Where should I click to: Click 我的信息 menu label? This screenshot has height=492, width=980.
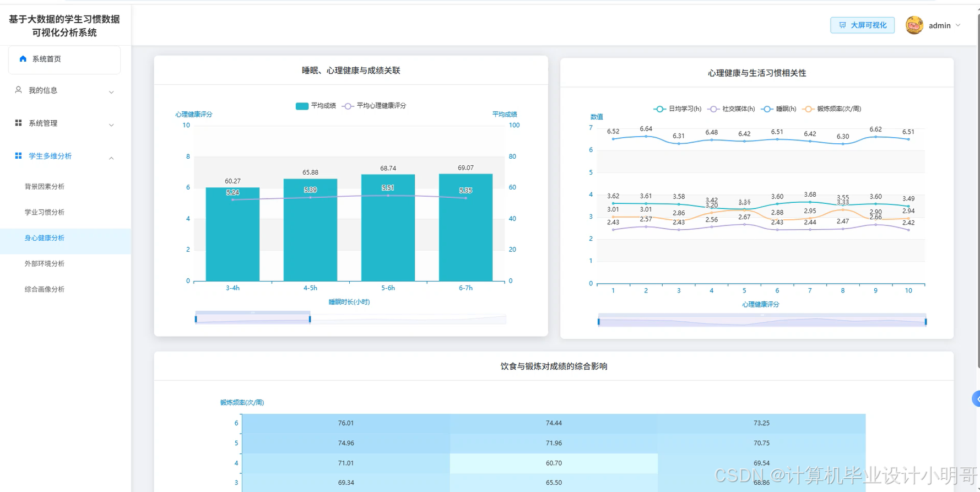click(43, 90)
